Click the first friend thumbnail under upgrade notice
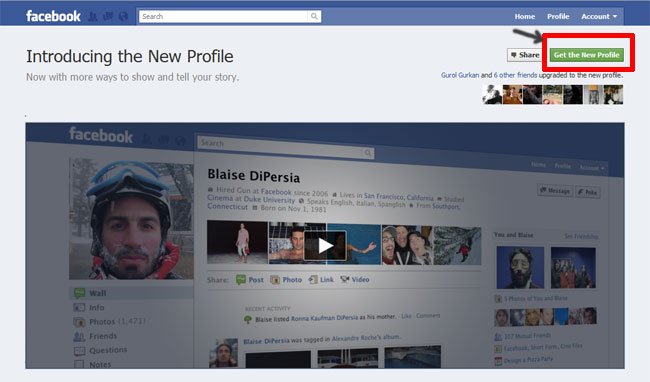The height and width of the screenshot is (382, 650). tap(492, 94)
